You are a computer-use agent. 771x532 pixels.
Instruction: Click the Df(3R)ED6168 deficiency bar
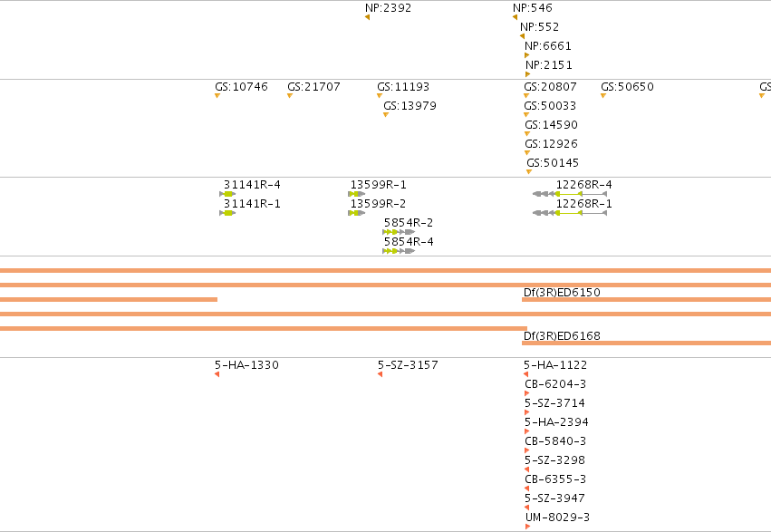(x=646, y=343)
